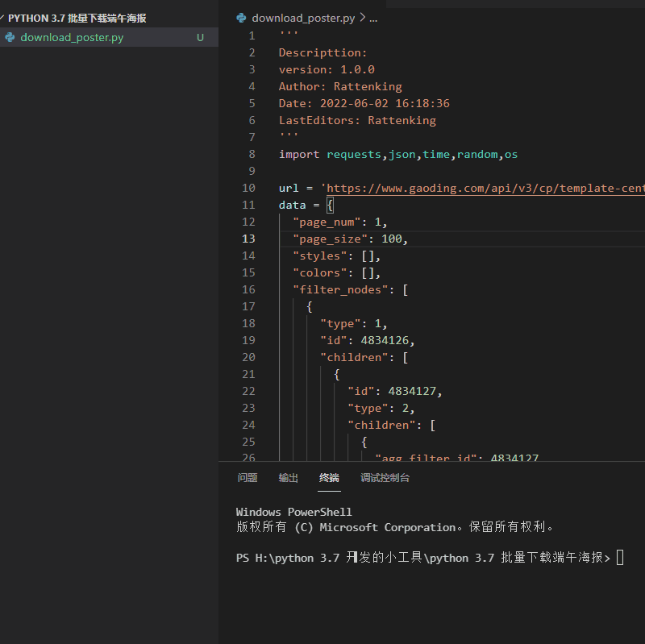Screen dimensions: 645x644
Task: Click the id value 4834127 on line 22
Action: [412, 391]
